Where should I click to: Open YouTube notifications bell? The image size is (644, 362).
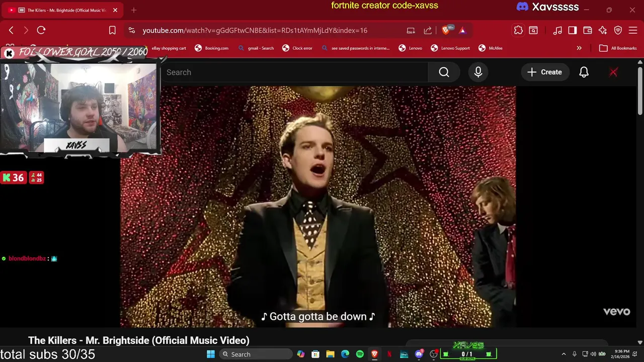click(584, 72)
